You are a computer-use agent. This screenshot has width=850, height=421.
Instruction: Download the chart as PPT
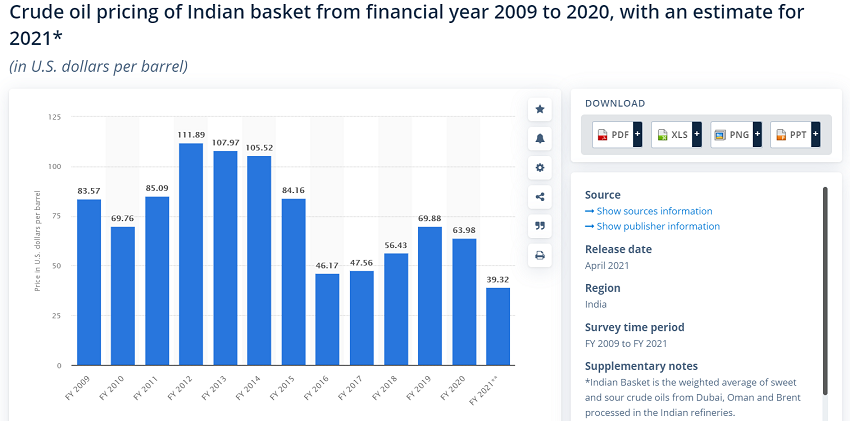[790, 135]
